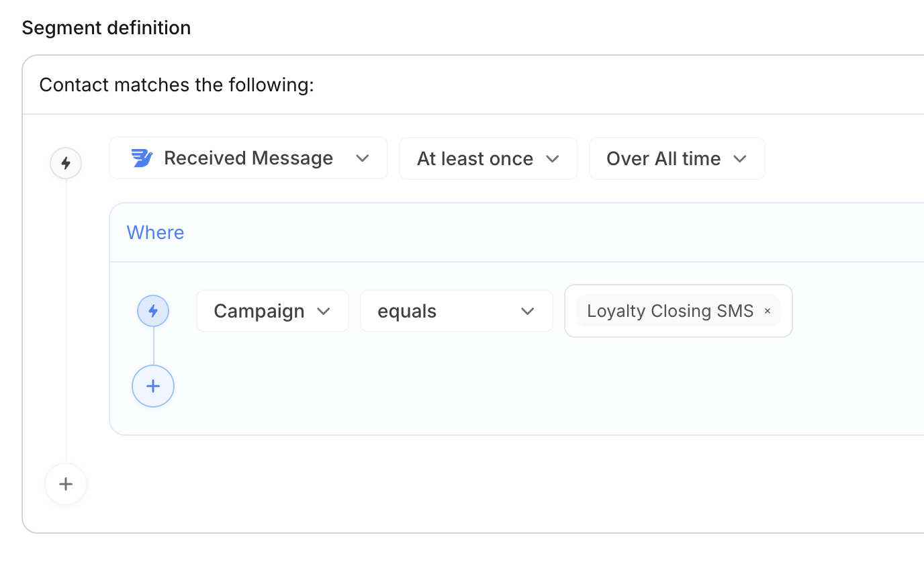Click the chevron next to At least once
Image resolution: width=924 pixels, height=568 pixels.
553,158
